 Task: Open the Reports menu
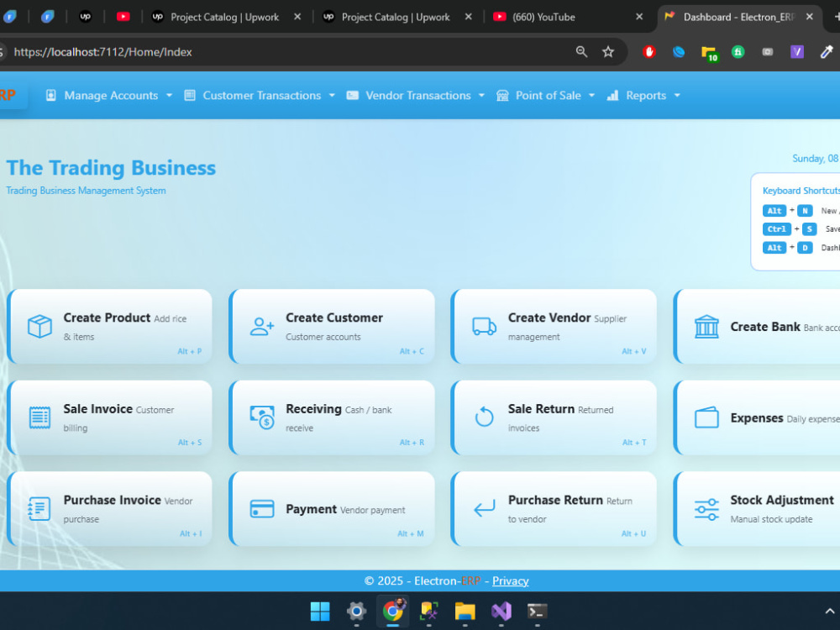pyautogui.click(x=643, y=96)
